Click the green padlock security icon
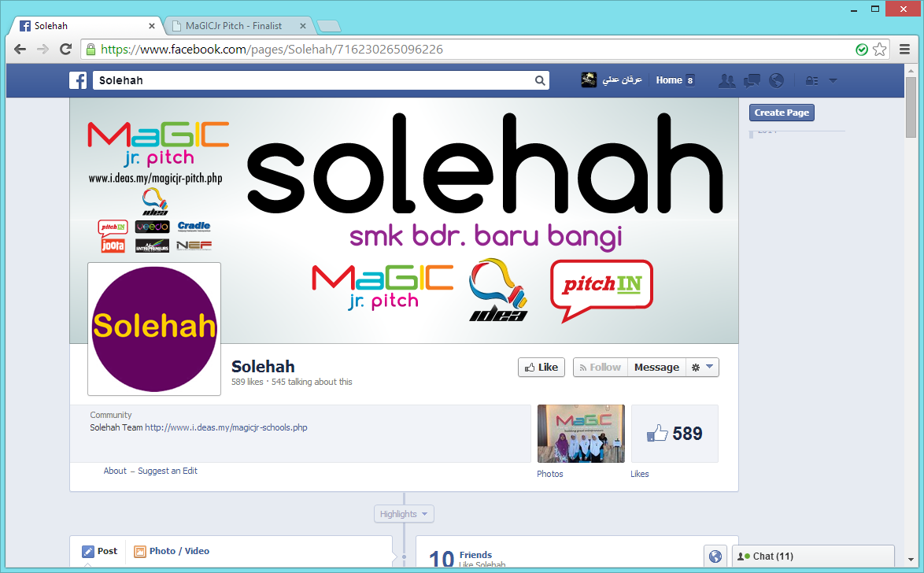 tap(91, 50)
